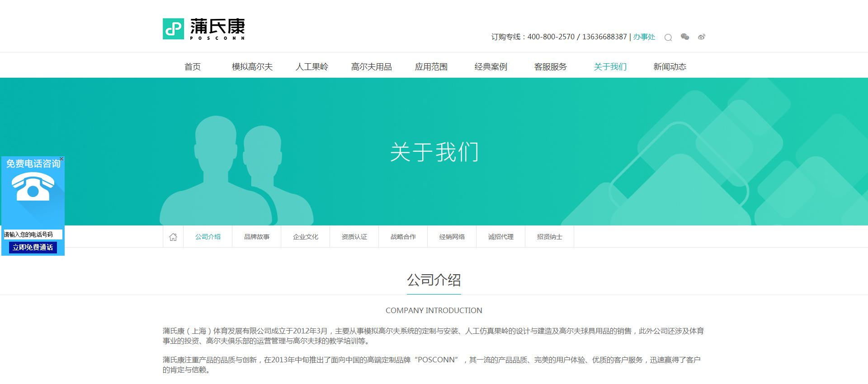
Task: Select the 经销网络 tab
Action: 452,237
